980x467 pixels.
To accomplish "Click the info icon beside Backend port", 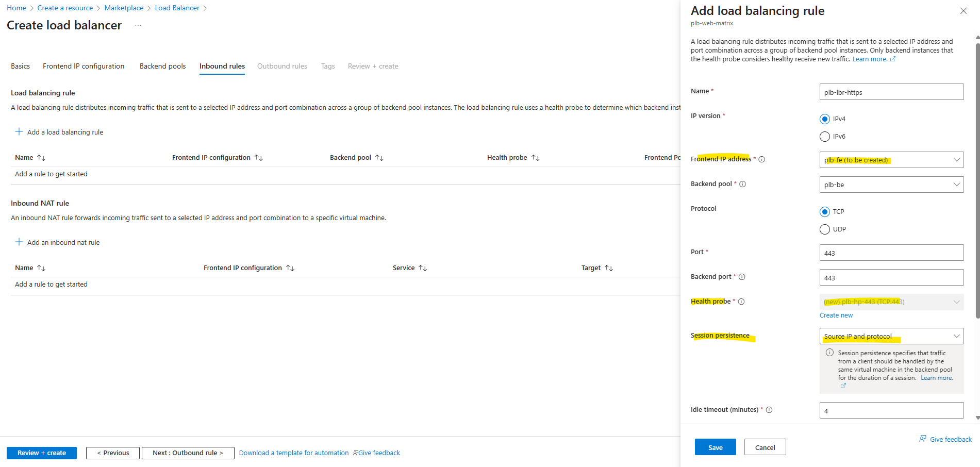I will pyautogui.click(x=742, y=277).
